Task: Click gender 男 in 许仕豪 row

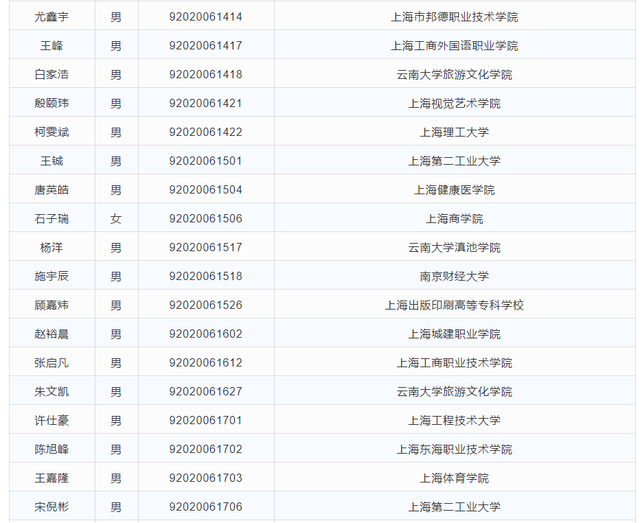Action: click(116, 420)
